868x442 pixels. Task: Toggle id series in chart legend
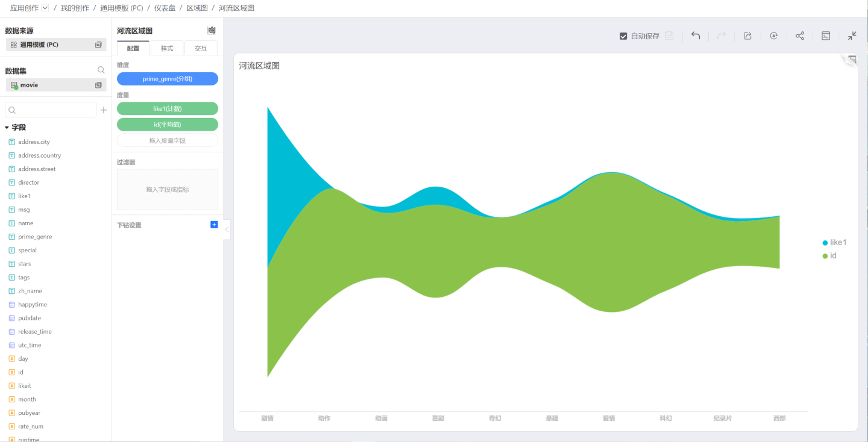click(x=829, y=256)
